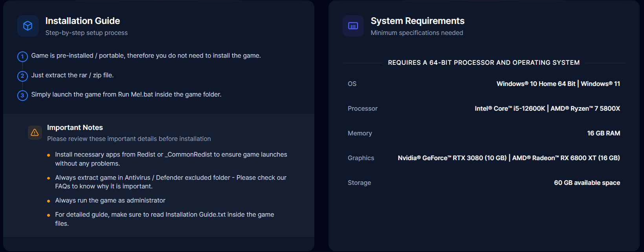Viewport: 644px width, 252px height.
Task: Click the 'Always run the game as administrator' note
Action: click(x=110, y=201)
